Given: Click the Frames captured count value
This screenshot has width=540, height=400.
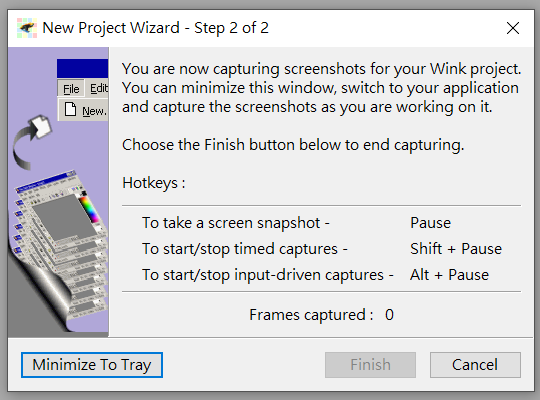Looking at the screenshot, I should 389,315.
